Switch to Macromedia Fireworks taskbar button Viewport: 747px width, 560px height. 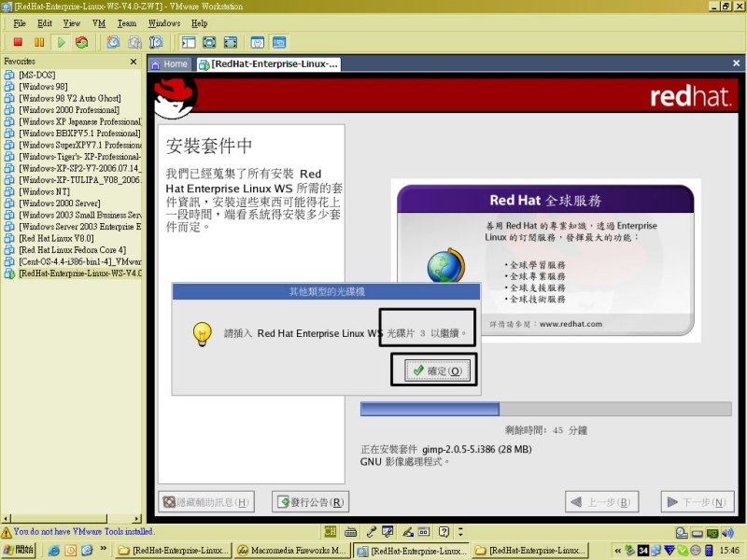292,551
